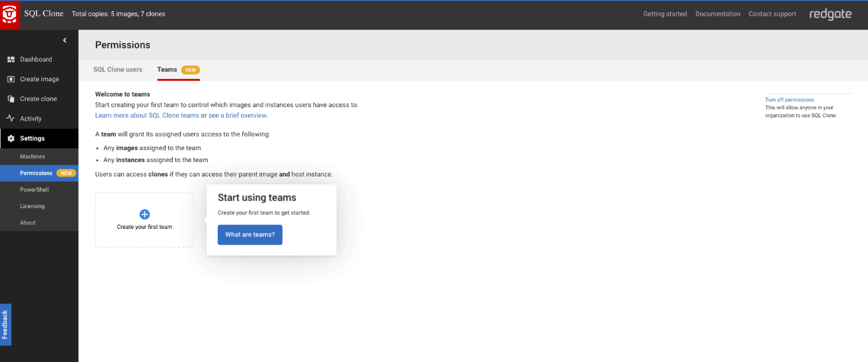Click Total copies: 5 images, 7 clones
This screenshot has width=868, height=362.
point(118,14)
